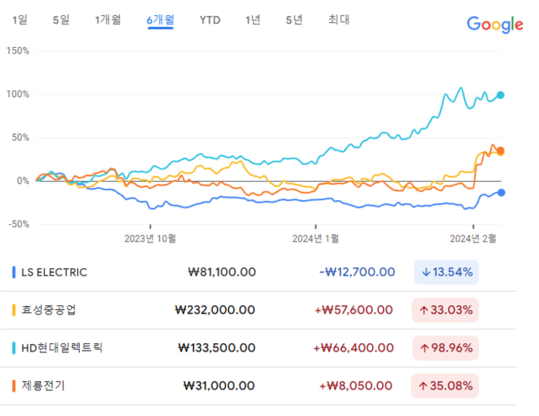Viewport: 539px width, 416px height.
Task: Click the ₩31,000.00 price
Action: (219, 386)
